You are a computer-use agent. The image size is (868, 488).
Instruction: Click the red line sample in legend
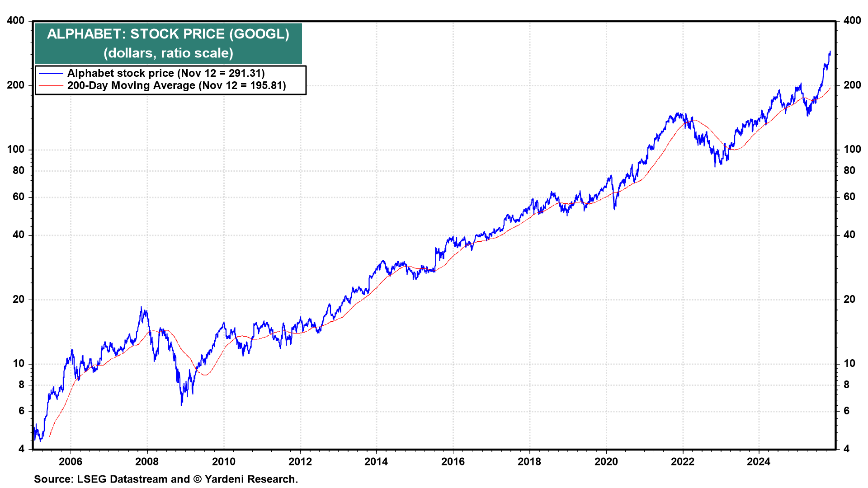[51, 86]
